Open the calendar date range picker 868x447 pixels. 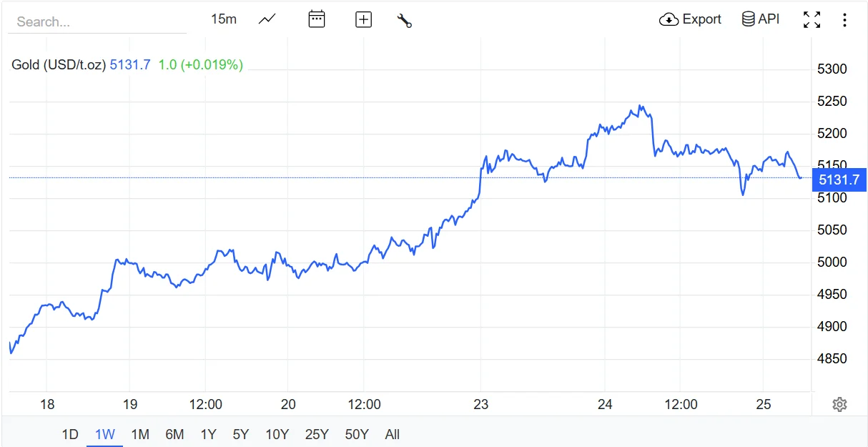[316, 19]
